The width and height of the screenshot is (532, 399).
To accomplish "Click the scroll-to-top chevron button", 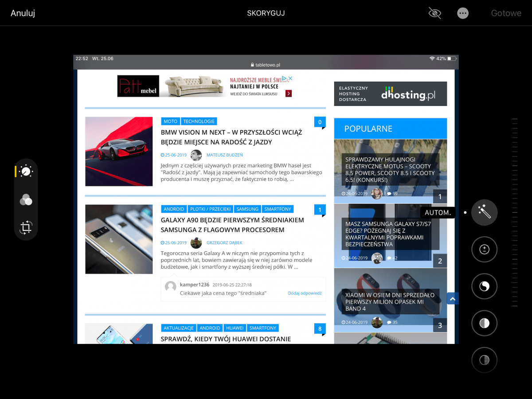I will coord(452,299).
